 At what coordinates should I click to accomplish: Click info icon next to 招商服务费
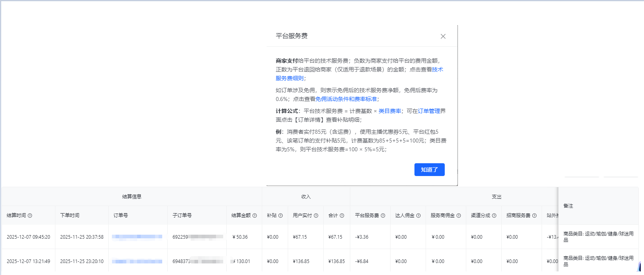click(x=534, y=216)
